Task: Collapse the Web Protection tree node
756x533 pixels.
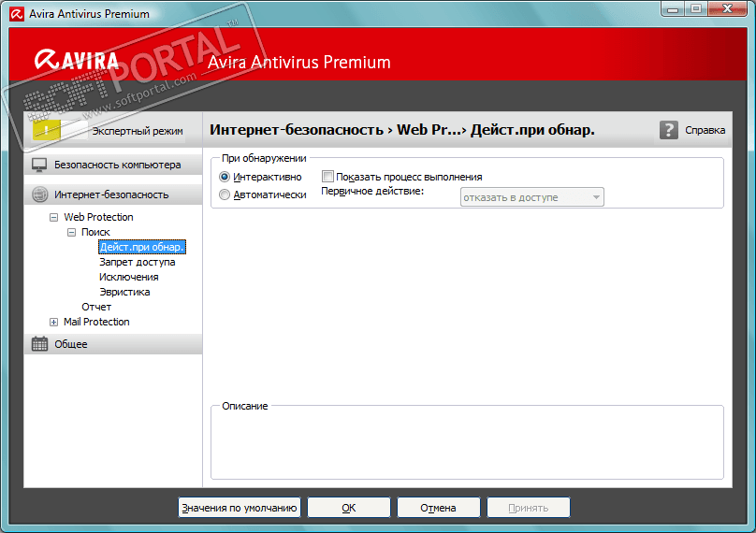Action: click(x=53, y=217)
